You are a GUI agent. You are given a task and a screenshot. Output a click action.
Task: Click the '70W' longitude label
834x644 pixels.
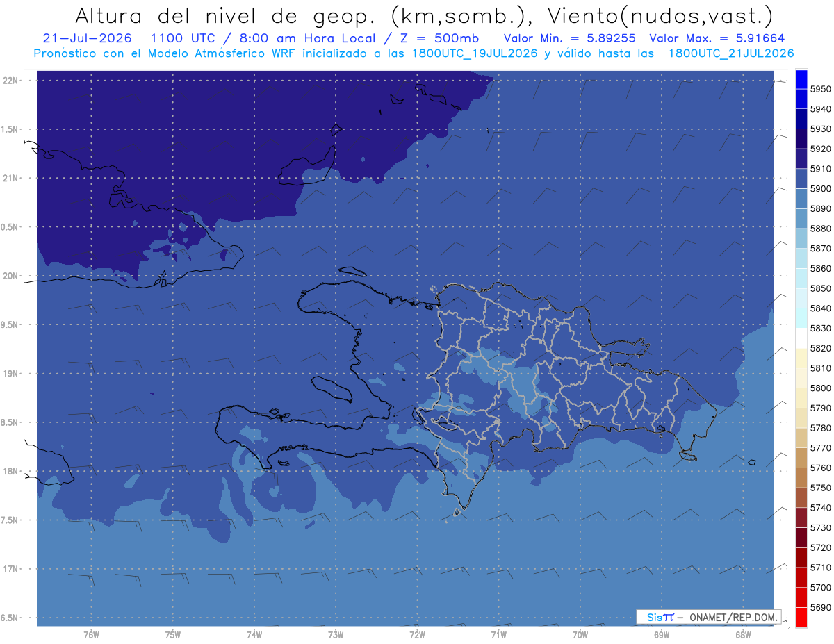tap(580, 634)
